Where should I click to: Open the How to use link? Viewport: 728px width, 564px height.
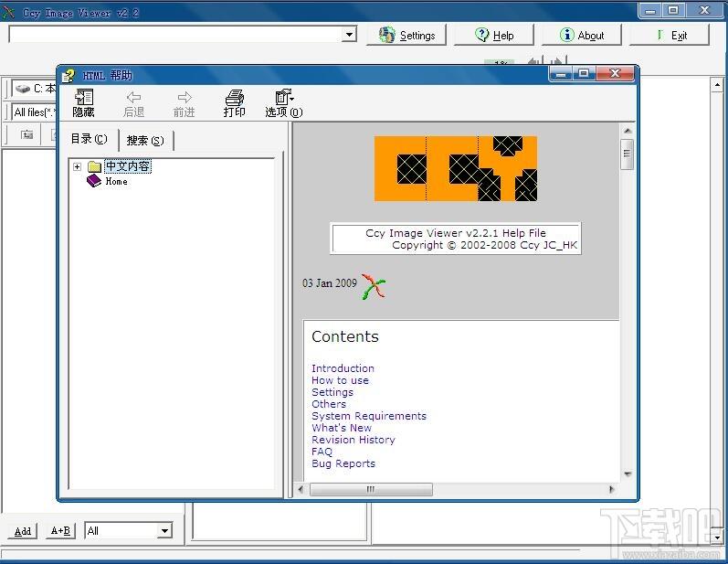[x=340, y=380]
